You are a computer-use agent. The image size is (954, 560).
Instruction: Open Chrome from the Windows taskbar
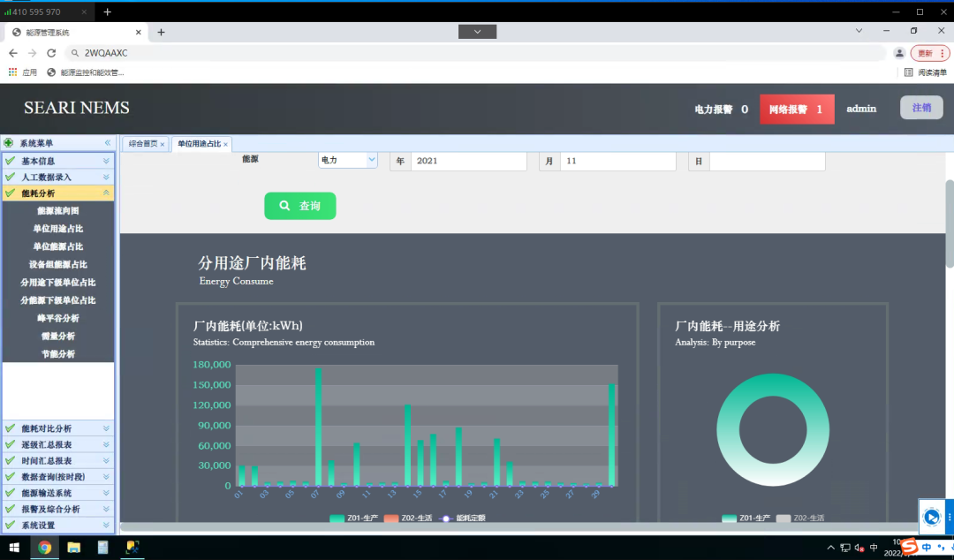(44, 548)
